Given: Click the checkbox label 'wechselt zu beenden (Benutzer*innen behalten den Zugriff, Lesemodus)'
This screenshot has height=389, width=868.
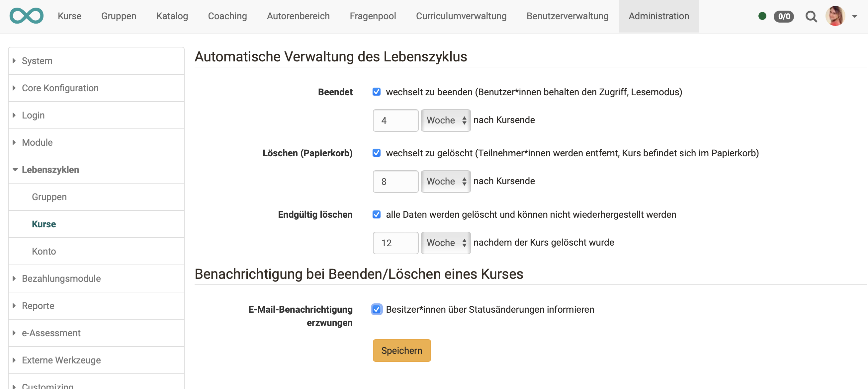Looking at the screenshot, I should (x=534, y=92).
